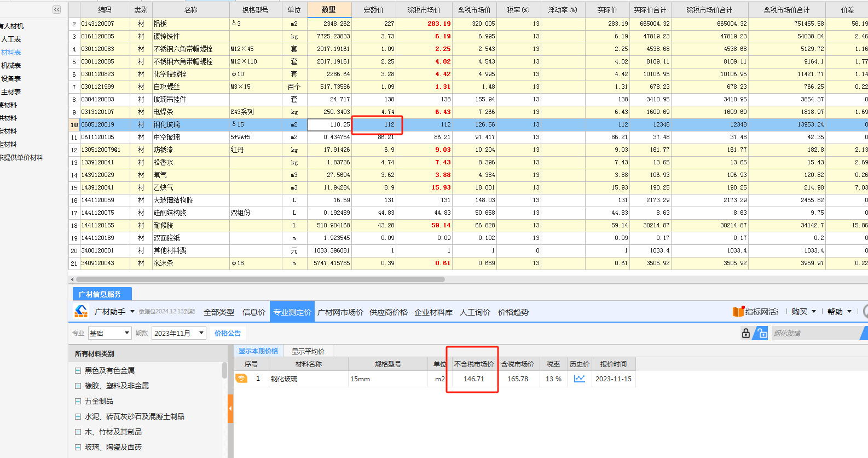868x458 pixels.
Task: Open the 广材助手 dropdown arrow
Action: pyautogui.click(x=132, y=312)
